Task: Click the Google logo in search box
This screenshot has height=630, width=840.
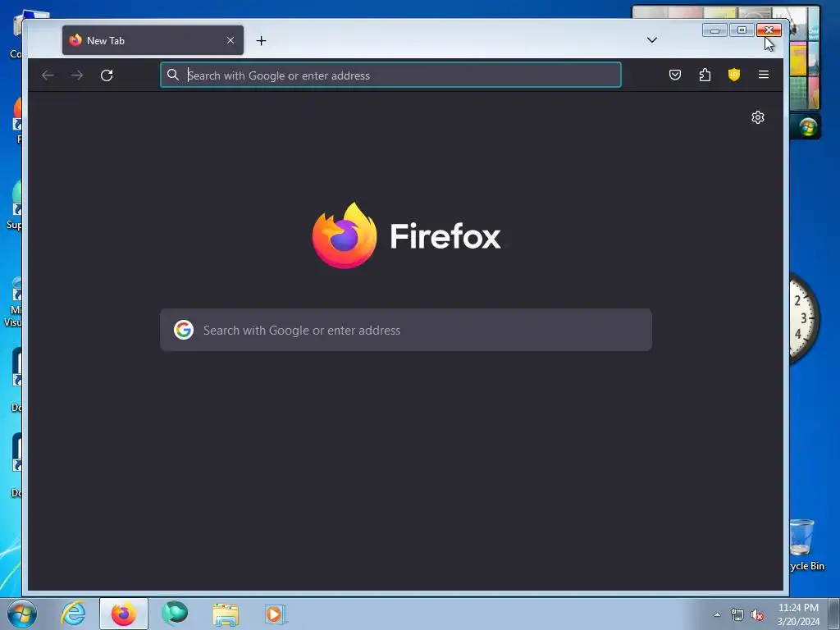Action: tap(184, 330)
